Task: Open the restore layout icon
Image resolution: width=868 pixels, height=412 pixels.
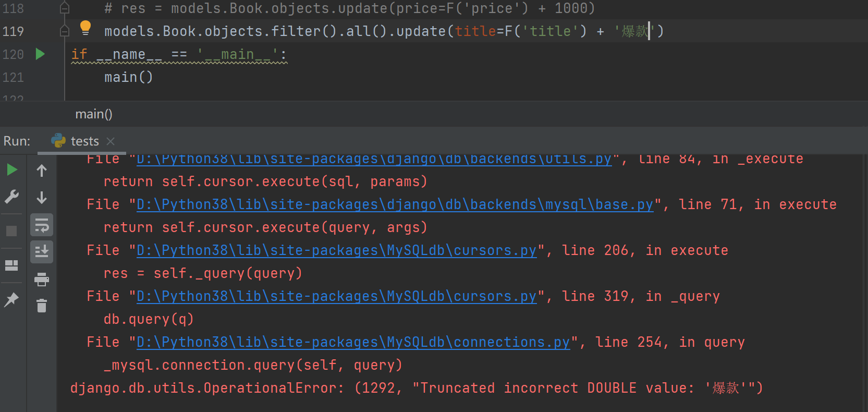Action: click(11, 265)
